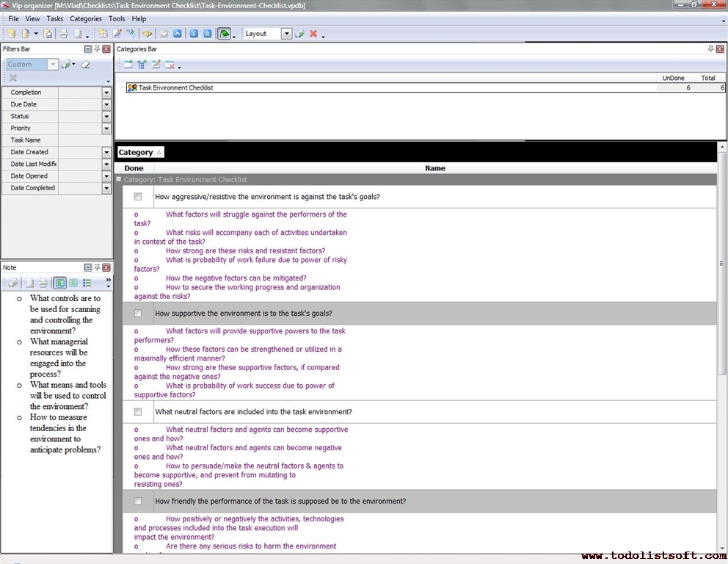Tick the 'How supportive the environment' checkbox
The height and width of the screenshot is (564, 728).
pyautogui.click(x=138, y=314)
